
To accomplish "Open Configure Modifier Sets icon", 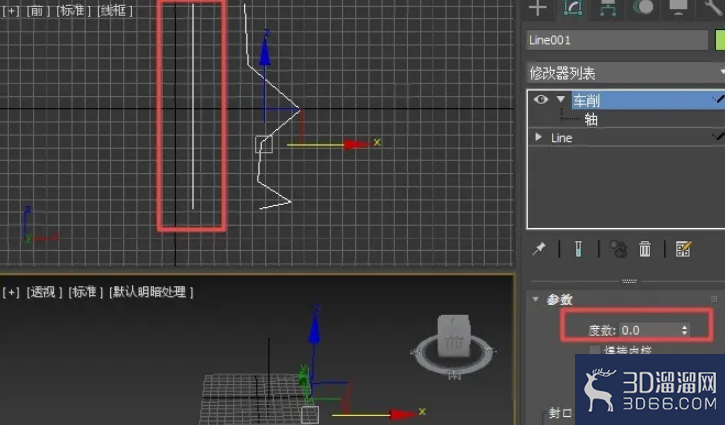I will [683, 249].
